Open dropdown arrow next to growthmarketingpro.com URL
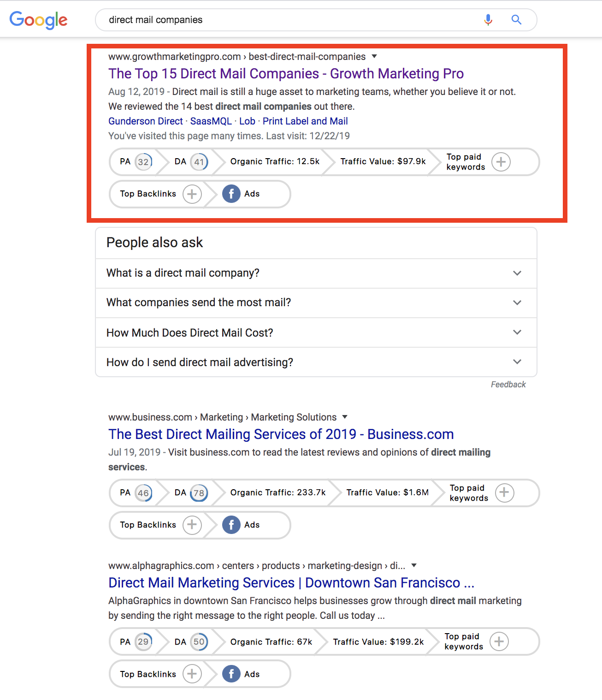Viewport: 602px width, 700px height. click(374, 56)
